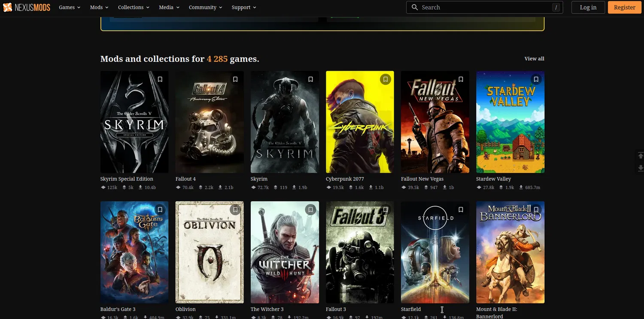Image resolution: width=644 pixels, height=319 pixels.
Task: Click the '10.4b' downloads value
Action: 150,187
